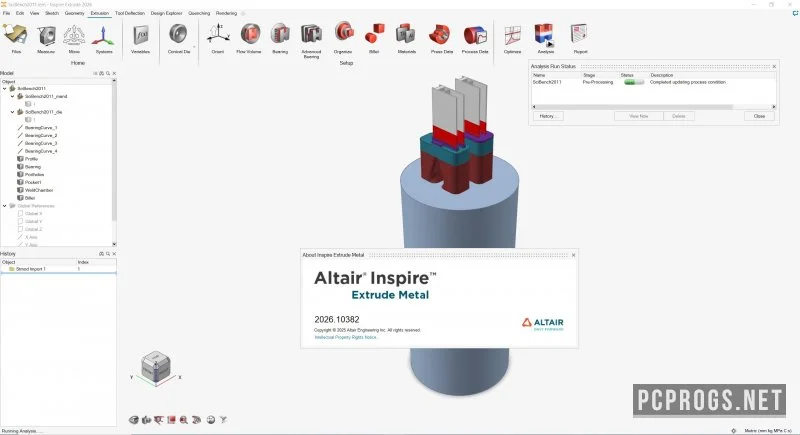Open the Edit menu
Viewport: 800px width, 435px height.
pos(20,13)
